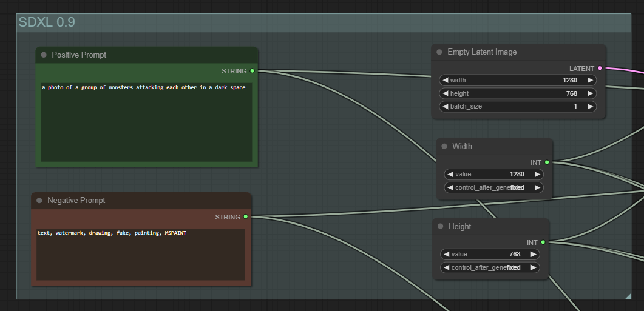The width and height of the screenshot is (644, 311).
Task: Click the Positive Prompt STRING output port
Action: (253, 71)
